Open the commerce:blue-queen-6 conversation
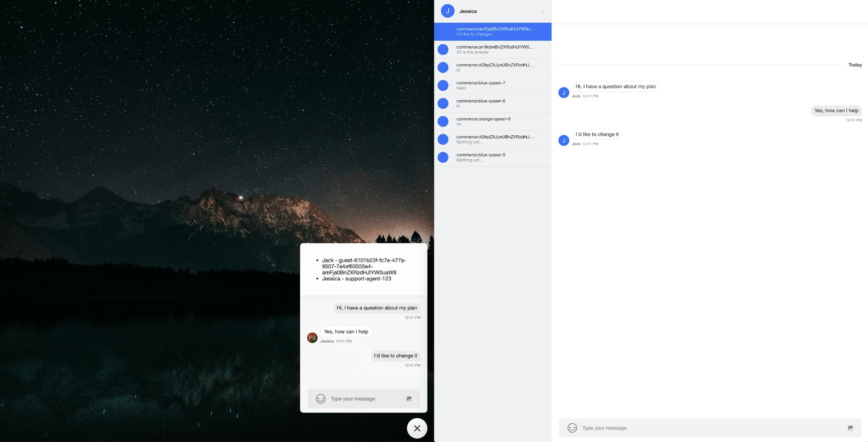The image size is (868, 442). [492, 103]
